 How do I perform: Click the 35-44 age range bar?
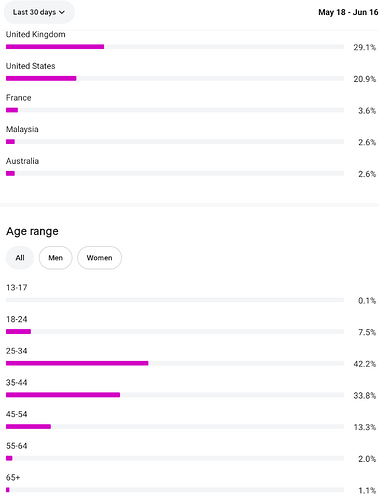(175, 395)
